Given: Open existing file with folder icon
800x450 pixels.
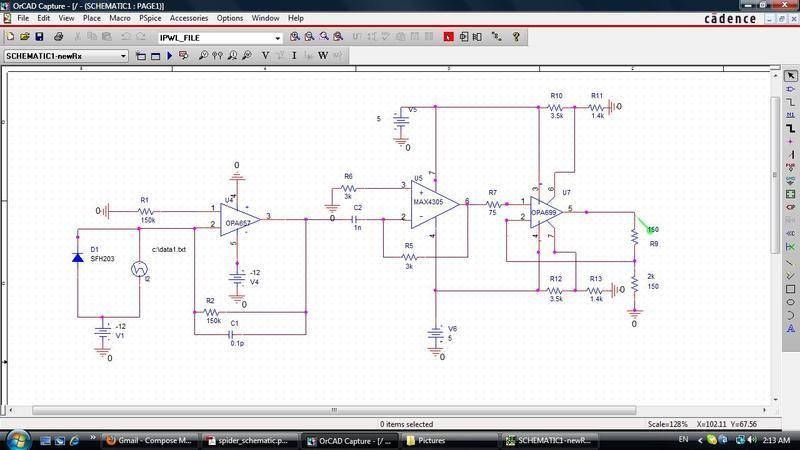Looking at the screenshot, I should [25, 37].
